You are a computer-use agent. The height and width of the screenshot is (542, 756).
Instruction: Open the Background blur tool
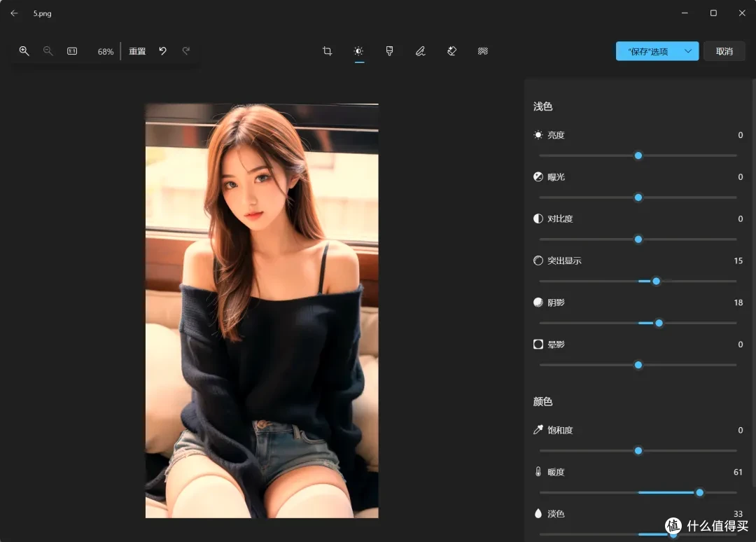click(x=482, y=51)
